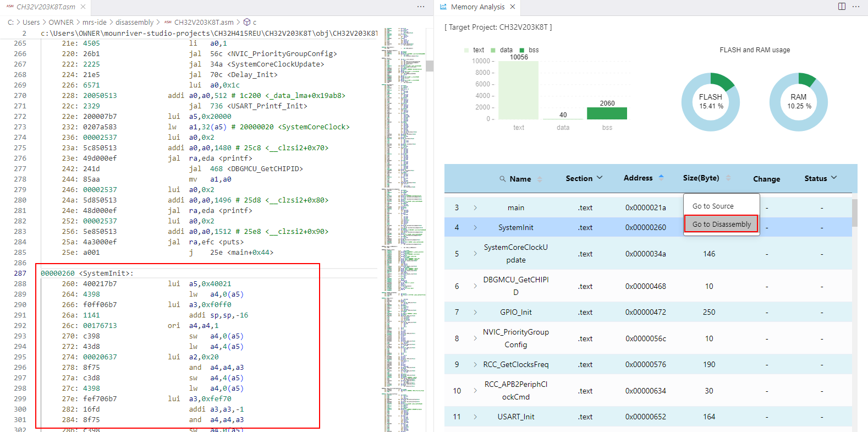The image size is (868, 432).
Task: Expand the GPIO_Init row
Action: pos(475,312)
